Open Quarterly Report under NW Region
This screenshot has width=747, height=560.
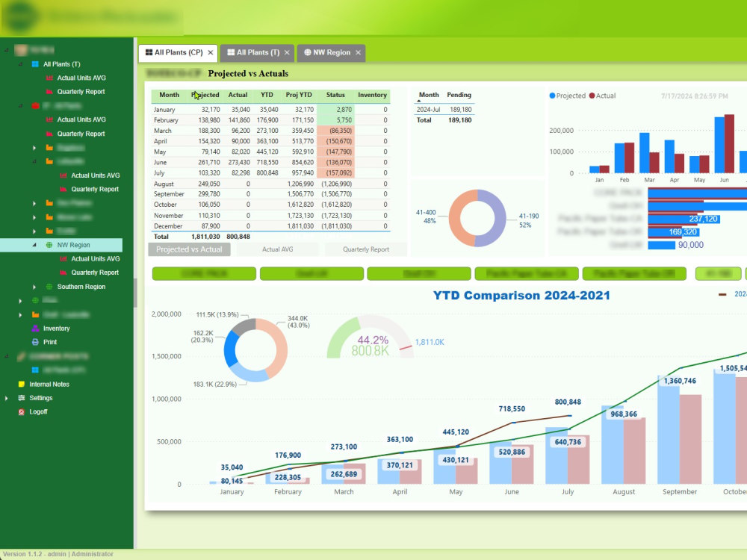95,273
